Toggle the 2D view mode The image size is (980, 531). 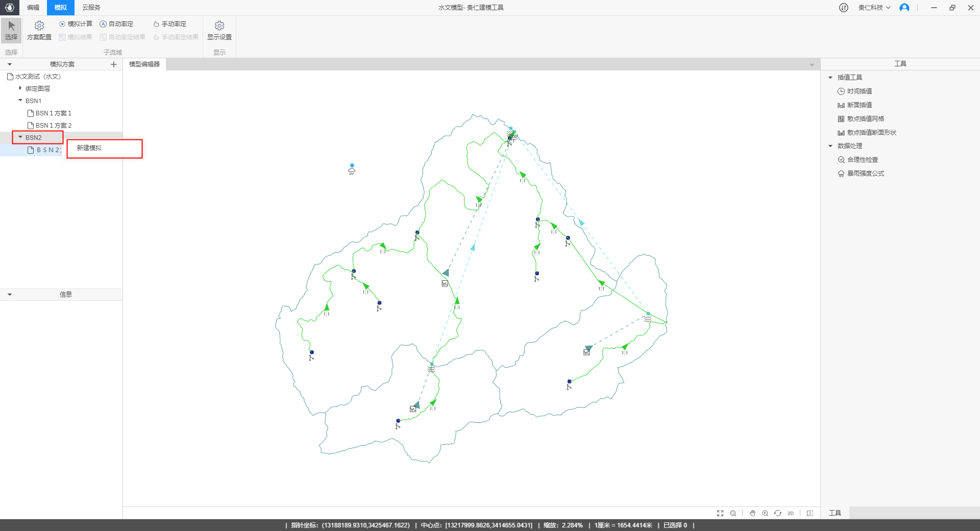pos(791,513)
